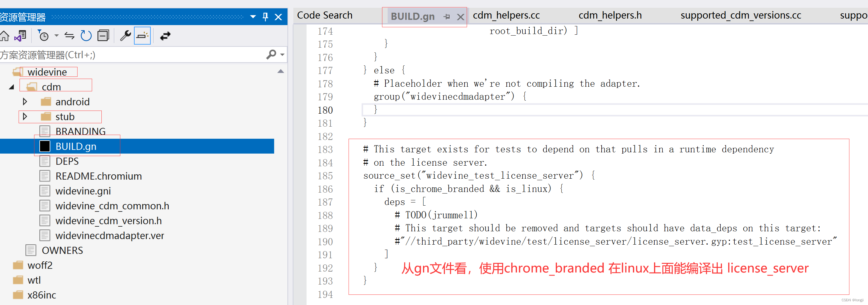Expand the stub folder
Viewport: 868px width, 305px height.
[24, 116]
